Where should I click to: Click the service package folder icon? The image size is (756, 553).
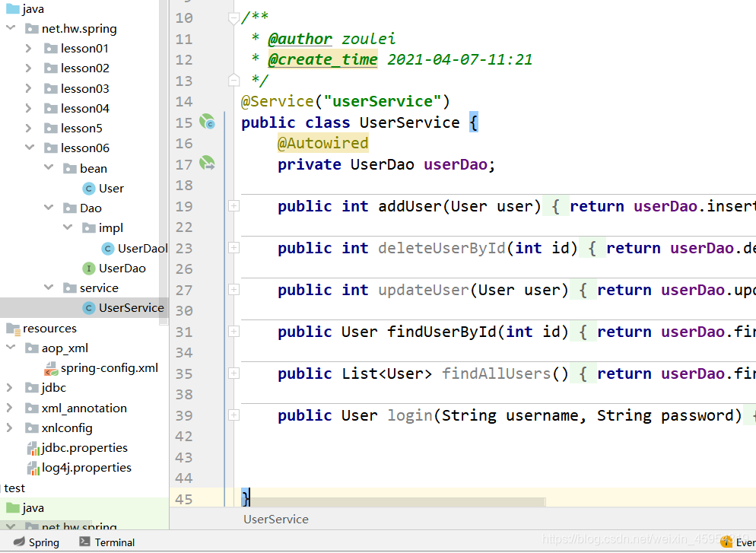coord(70,288)
